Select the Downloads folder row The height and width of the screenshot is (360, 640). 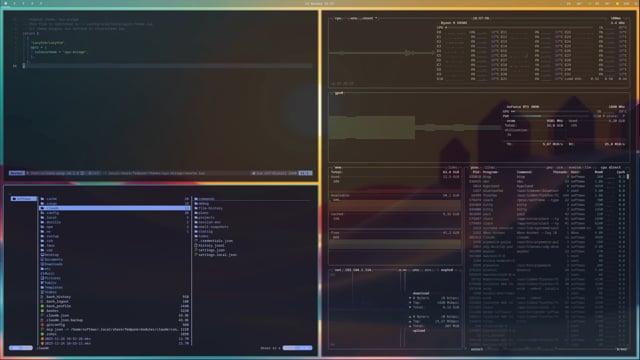(x=115, y=264)
